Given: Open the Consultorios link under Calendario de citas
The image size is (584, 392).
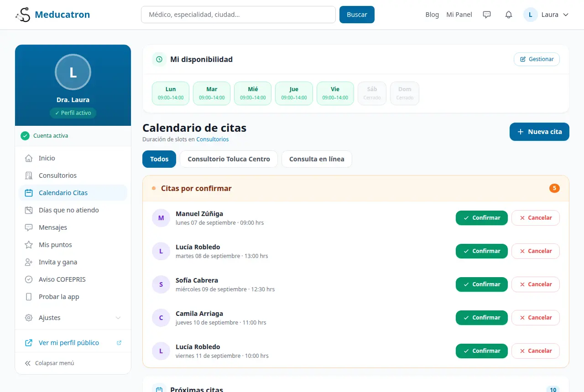Looking at the screenshot, I should tap(213, 139).
